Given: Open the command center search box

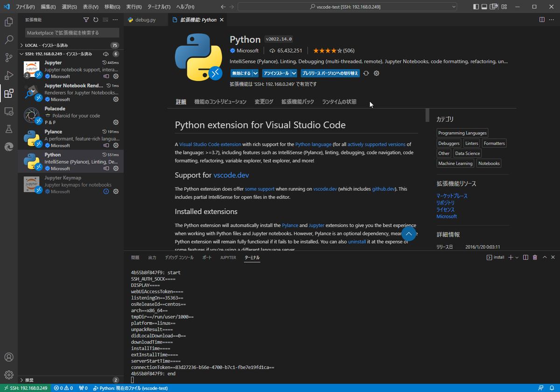Looking at the screenshot, I should [x=347, y=7].
